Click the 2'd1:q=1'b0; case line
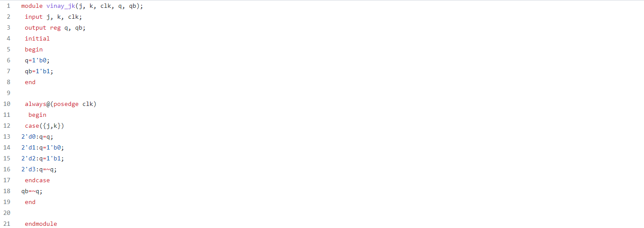 43,147
